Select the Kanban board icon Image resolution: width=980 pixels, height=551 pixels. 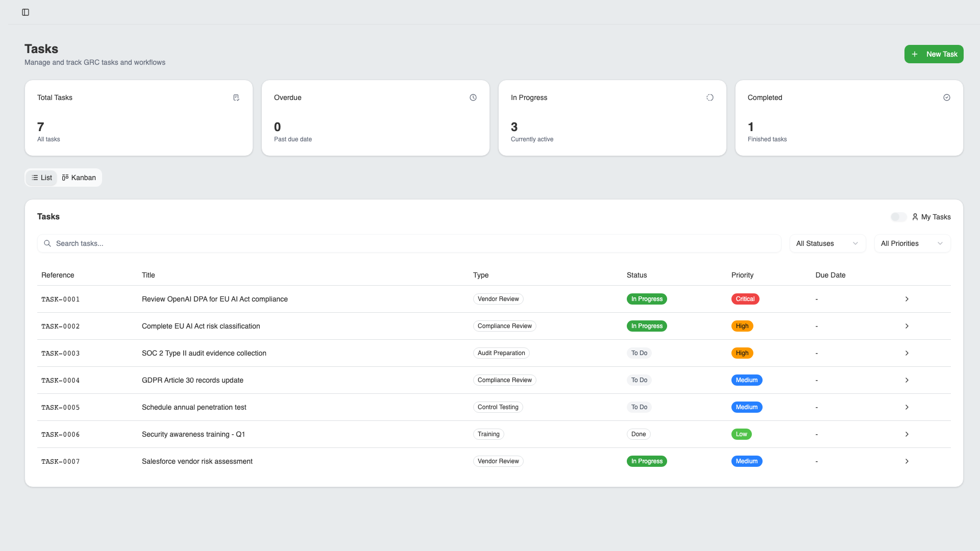pyautogui.click(x=65, y=178)
